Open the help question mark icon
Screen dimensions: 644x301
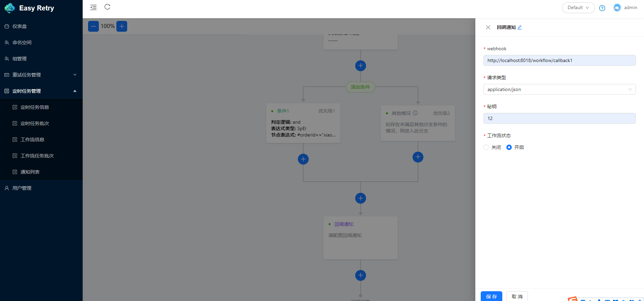click(602, 8)
